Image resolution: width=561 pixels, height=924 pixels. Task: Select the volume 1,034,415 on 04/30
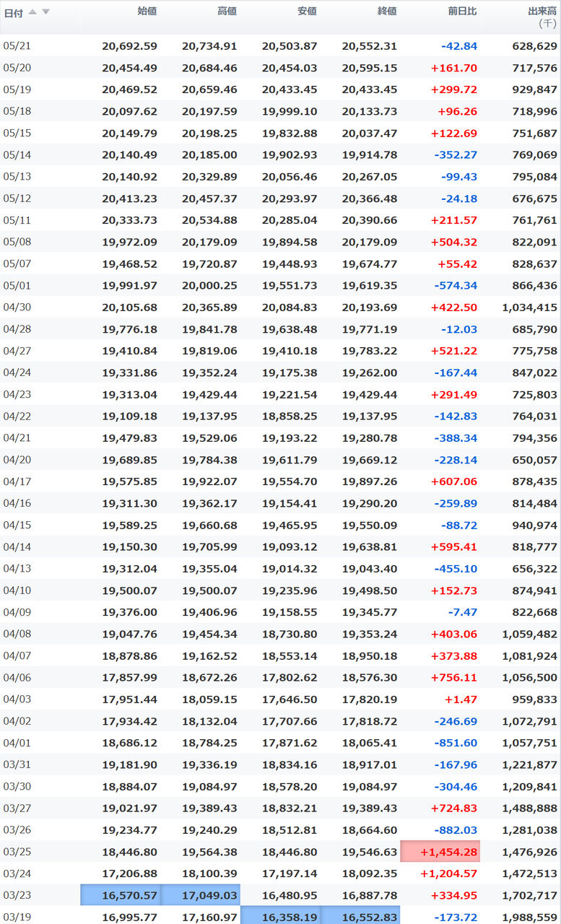click(530, 307)
